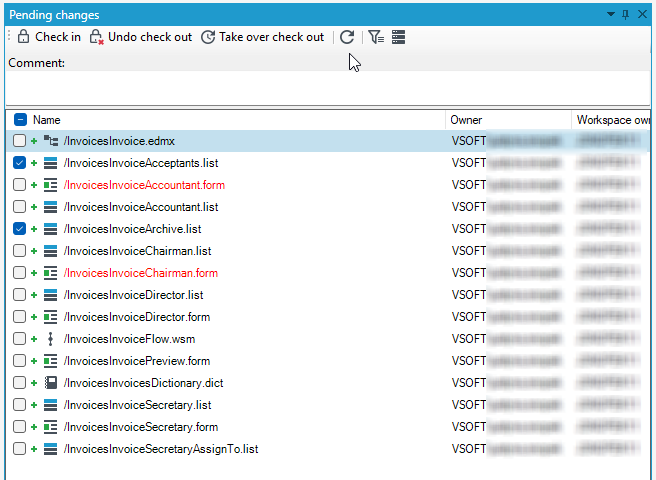The image size is (656, 480).
Task: Check InvoicesInvoiceFlow.wsm checkbox
Action: 19,339
